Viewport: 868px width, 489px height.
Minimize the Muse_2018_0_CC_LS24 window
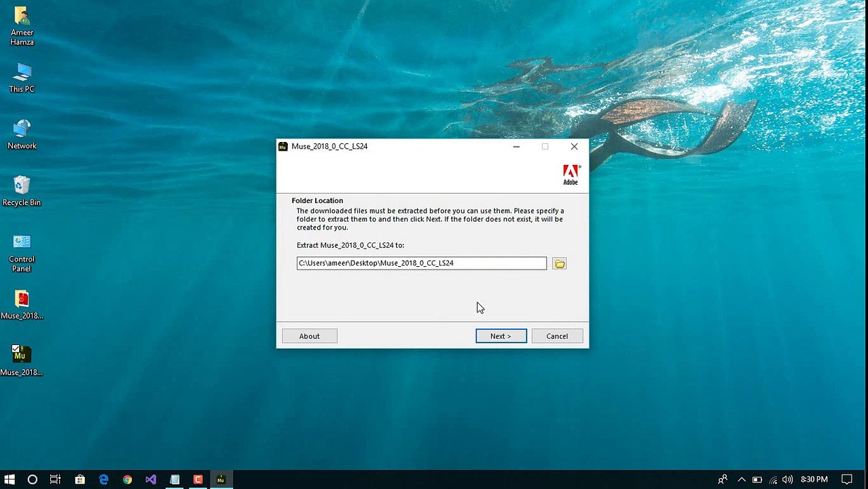pyautogui.click(x=516, y=146)
